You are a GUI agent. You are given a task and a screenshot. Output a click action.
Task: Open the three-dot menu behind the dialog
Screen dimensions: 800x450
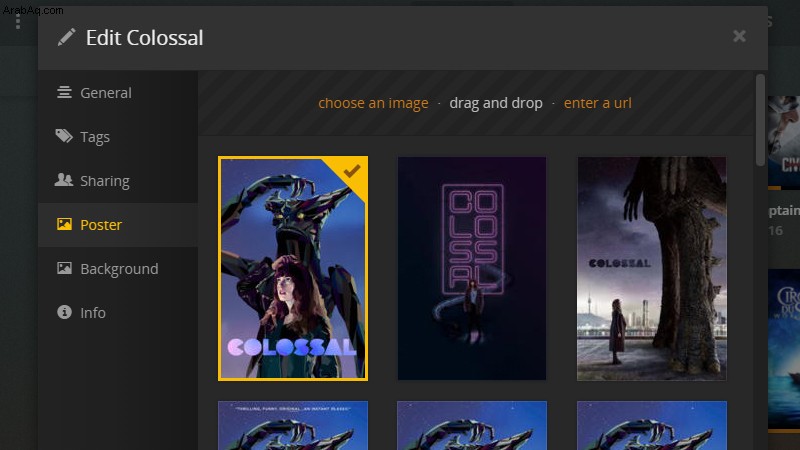pyautogui.click(x=18, y=21)
